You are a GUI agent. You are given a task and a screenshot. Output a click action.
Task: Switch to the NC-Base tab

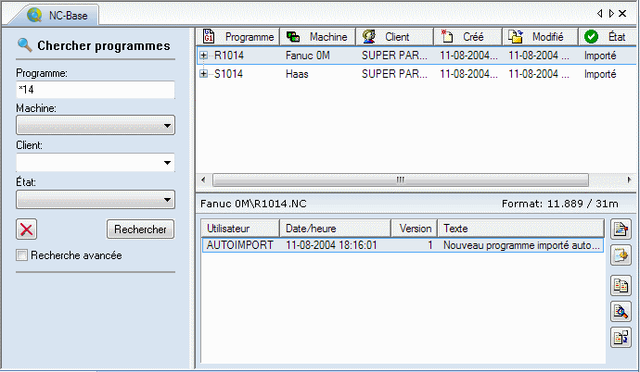[x=57, y=15]
